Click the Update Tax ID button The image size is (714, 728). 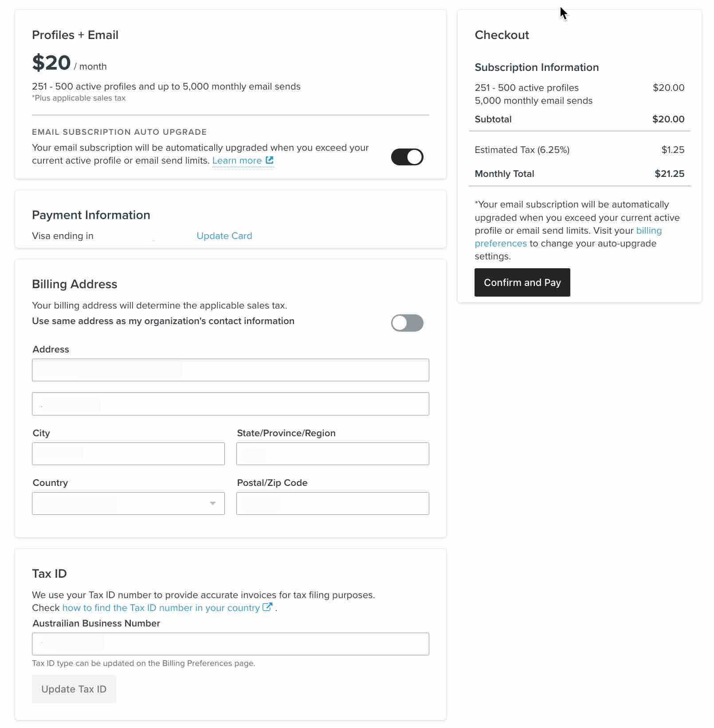click(74, 689)
